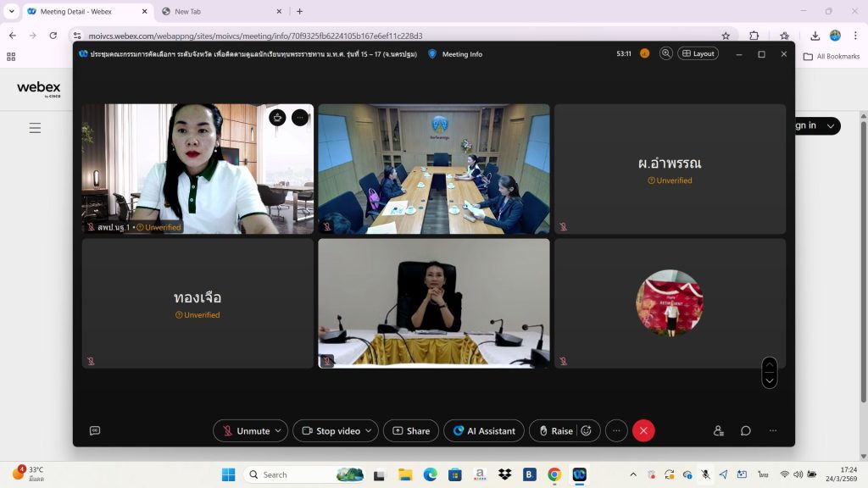Open the Participants panel
This screenshot has height=488, width=868.
click(719, 430)
